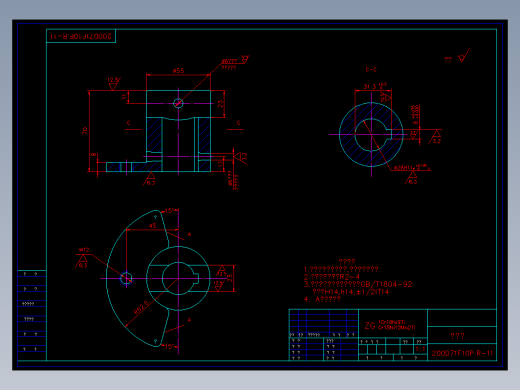Click the title block drawing number 200D71F10P.R-11
This screenshot has width=520, height=390.
click(x=462, y=353)
